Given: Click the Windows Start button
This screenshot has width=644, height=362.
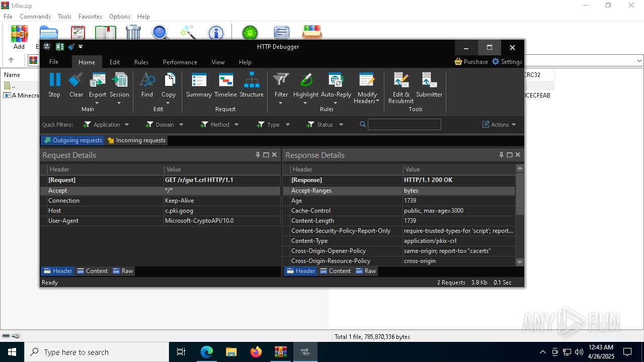Looking at the screenshot, I should point(12,352).
